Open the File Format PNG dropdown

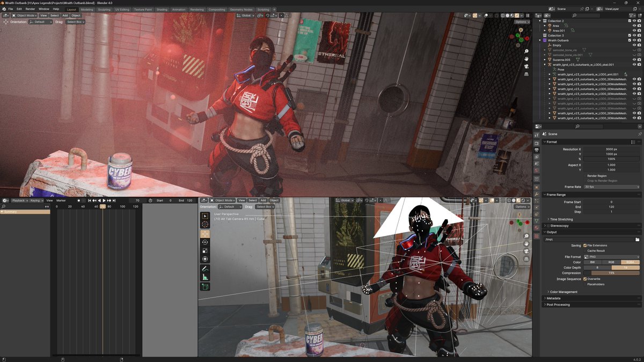[611, 256]
